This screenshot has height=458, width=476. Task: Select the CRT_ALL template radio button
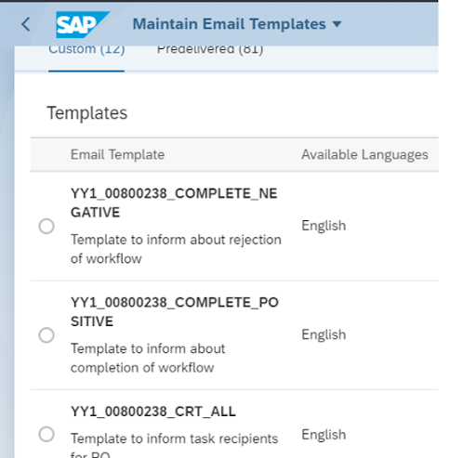(46, 434)
